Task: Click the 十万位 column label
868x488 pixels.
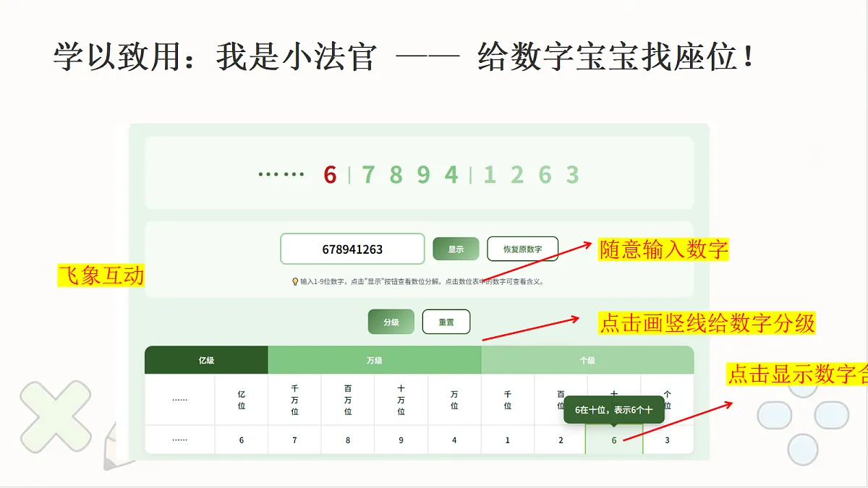Action: click(x=401, y=400)
